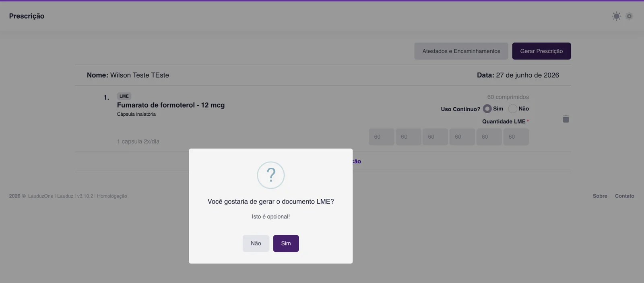The image size is (644, 283).
Task: Click the sun light-theme icon
Action: point(616,16)
